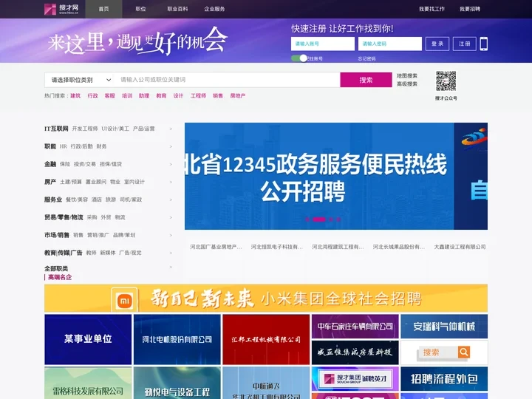Click hot search tag 房地产
Image resolution: width=532 pixels, height=399 pixels.
point(237,95)
